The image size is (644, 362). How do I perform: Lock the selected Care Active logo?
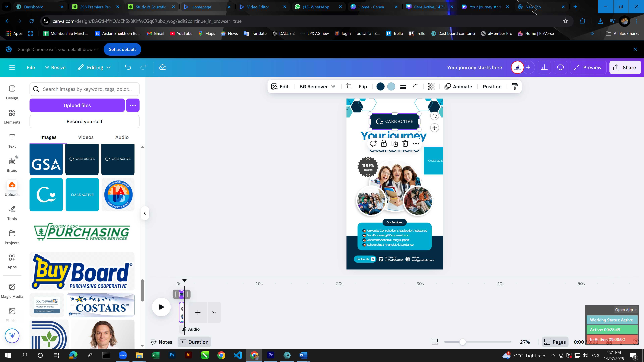(x=384, y=144)
